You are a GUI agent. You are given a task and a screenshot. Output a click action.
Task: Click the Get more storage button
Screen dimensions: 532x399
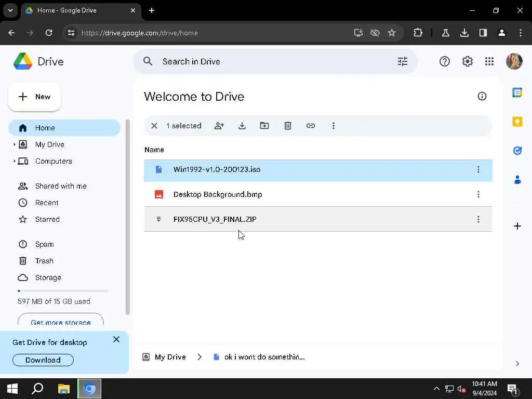(x=61, y=320)
